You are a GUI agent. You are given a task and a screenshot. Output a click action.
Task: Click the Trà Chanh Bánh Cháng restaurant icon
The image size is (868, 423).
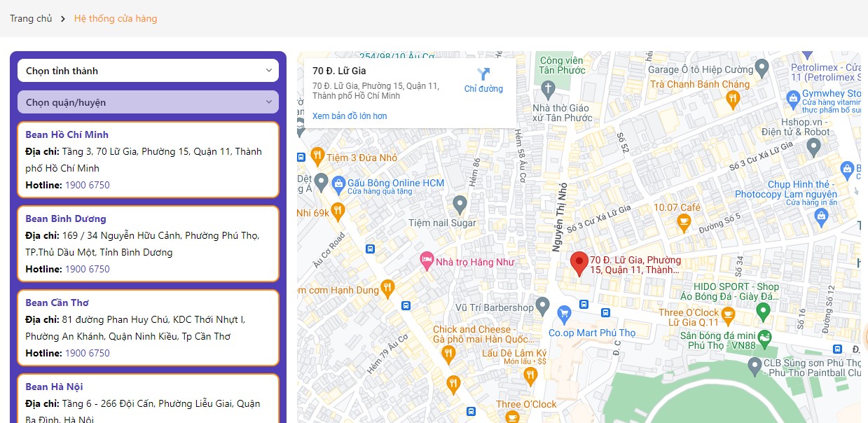click(x=733, y=99)
